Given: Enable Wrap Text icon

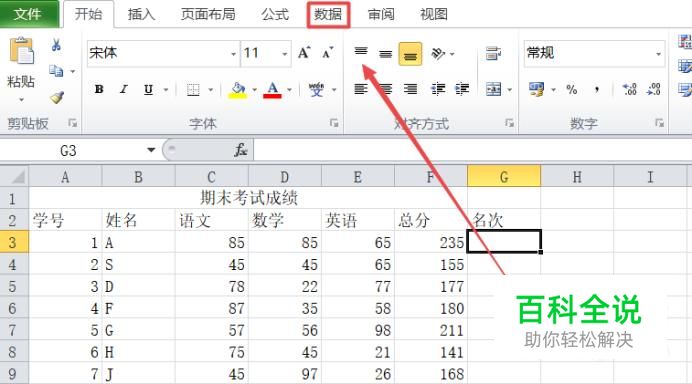Looking at the screenshot, I should click(493, 53).
